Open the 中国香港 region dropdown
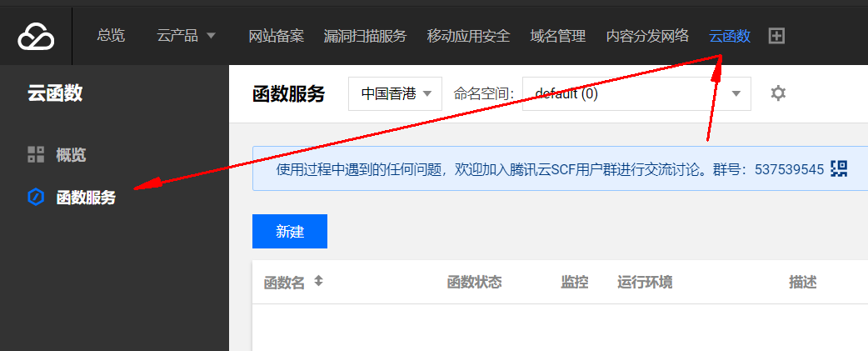The width and height of the screenshot is (868, 351). coord(395,93)
